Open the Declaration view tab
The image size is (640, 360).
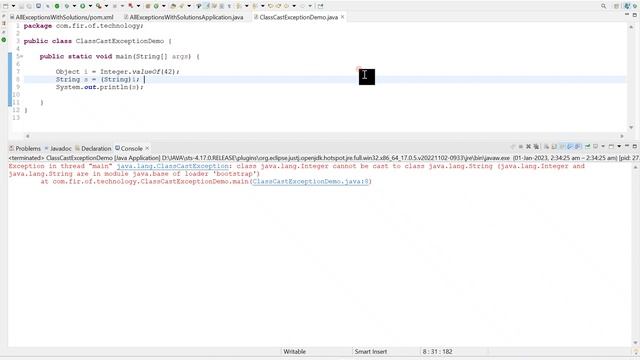pos(93,148)
